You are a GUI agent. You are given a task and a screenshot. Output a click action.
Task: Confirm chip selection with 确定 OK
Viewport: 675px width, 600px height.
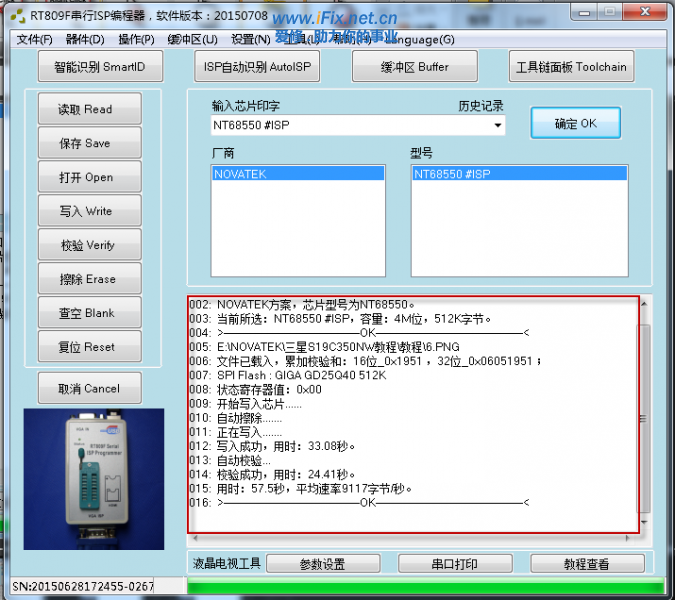[575, 123]
